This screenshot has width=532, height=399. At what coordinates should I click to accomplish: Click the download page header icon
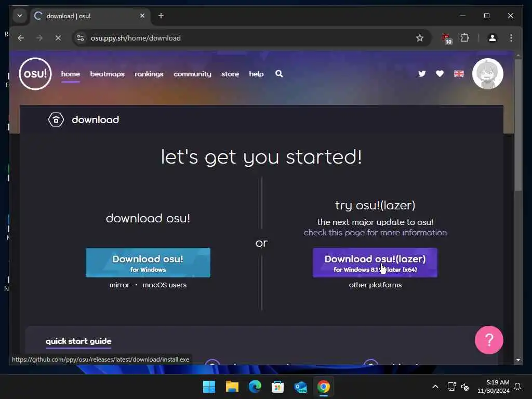coord(56,120)
